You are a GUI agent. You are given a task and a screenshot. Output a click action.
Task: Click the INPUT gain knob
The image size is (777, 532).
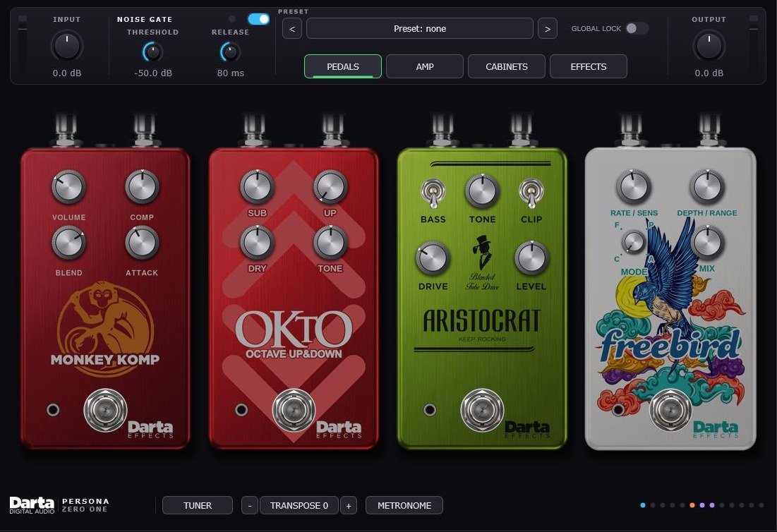click(67, 46)
